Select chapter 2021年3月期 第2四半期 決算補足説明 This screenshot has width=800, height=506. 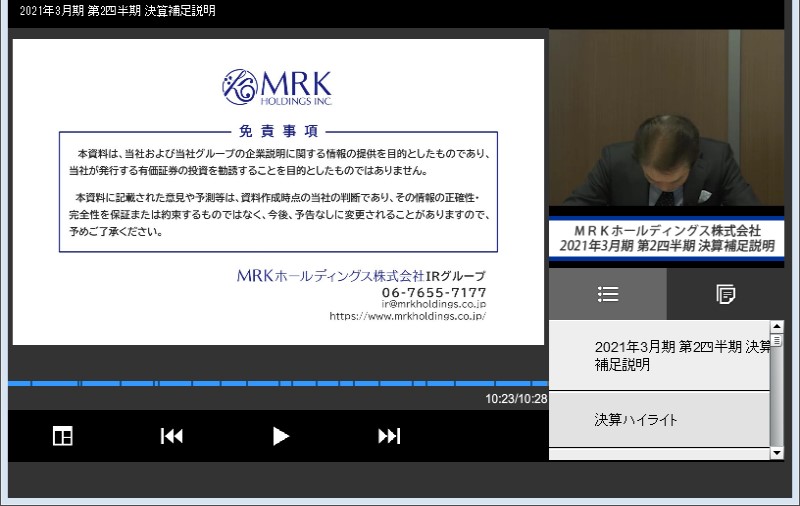click(x=659, y=356)
